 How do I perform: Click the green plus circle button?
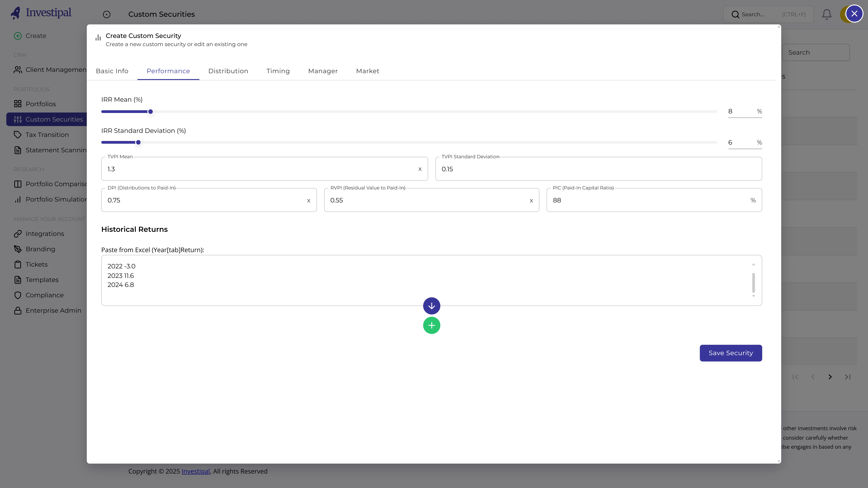(x=432, y=325)
